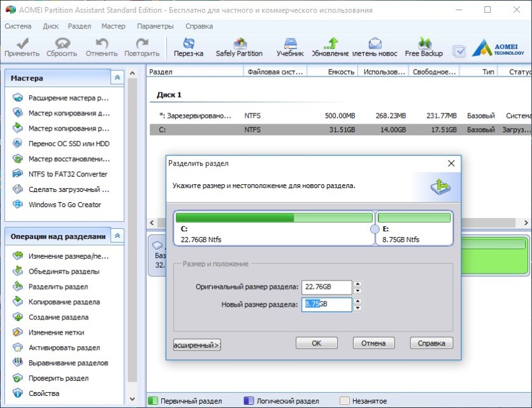Viewport: 532px width, 408px height.
Task: Open the Диск menu
Action: tap(50, 26)
